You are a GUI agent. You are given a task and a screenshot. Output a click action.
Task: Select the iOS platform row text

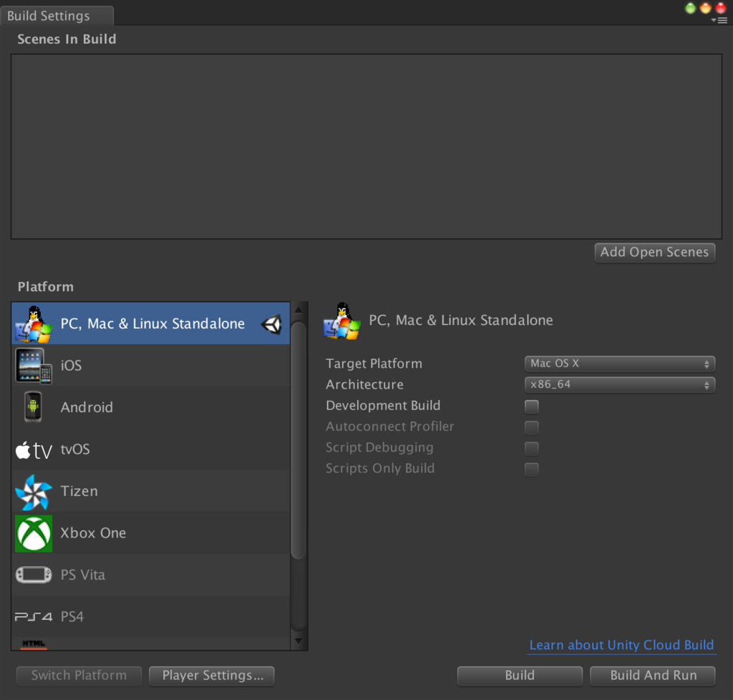pyautogui.click(x=71, y=366)
